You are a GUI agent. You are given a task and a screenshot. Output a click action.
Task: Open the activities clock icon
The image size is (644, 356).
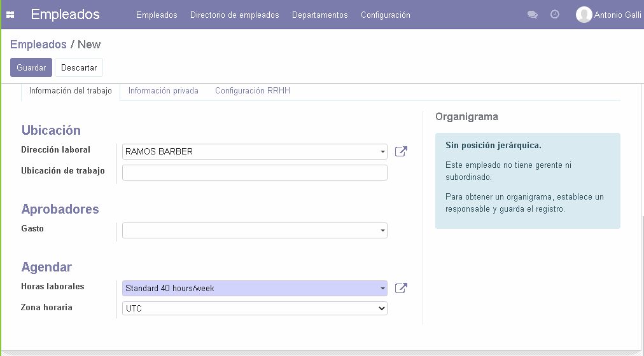tap(554, 15)
